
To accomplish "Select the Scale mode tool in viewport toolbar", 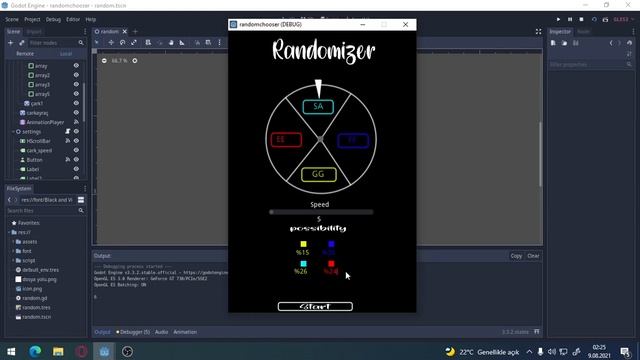I will pyautogui.click(x=134, y=42).
